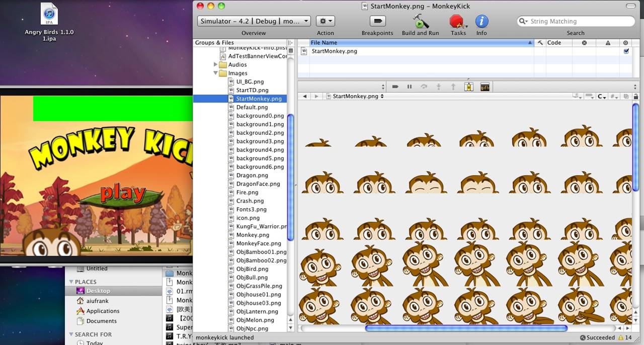
Task: Select ObjBird.png in the file tree
Action: [252, 269]
